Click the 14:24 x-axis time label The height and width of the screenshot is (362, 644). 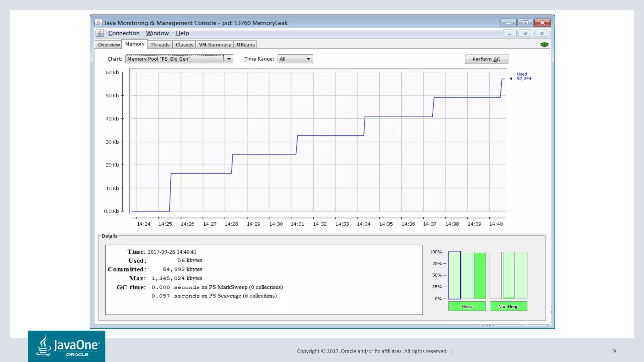point(143,224)
